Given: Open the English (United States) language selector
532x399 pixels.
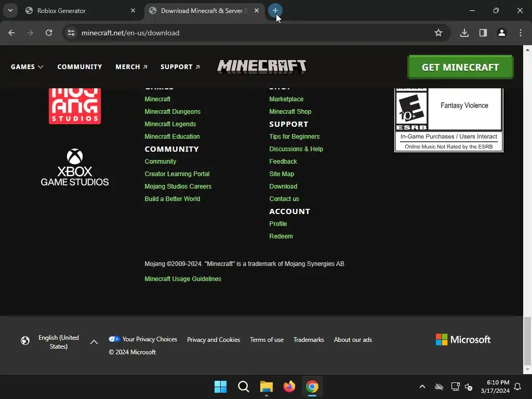Looking at the screenshot, I should (x=59, y=342).
